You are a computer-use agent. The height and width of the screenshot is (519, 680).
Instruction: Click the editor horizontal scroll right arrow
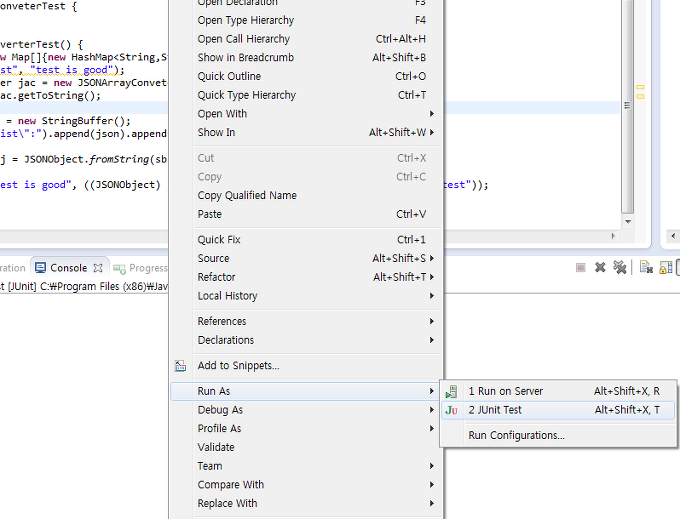(613, 236)
